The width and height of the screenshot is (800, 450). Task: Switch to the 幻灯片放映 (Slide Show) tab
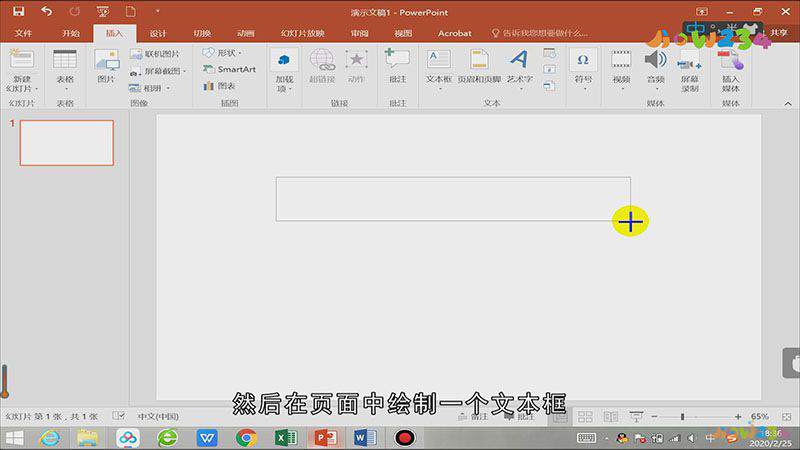point(303,33)
